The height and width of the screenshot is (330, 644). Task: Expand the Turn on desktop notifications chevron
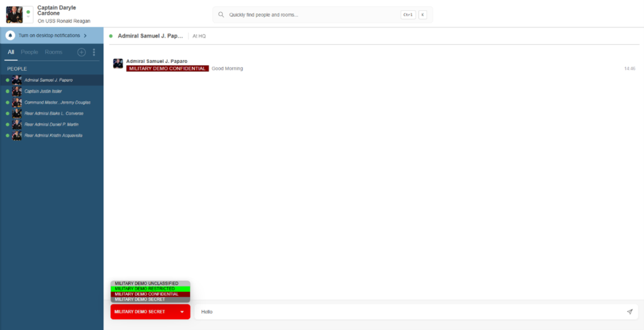(x=86, y=36)
